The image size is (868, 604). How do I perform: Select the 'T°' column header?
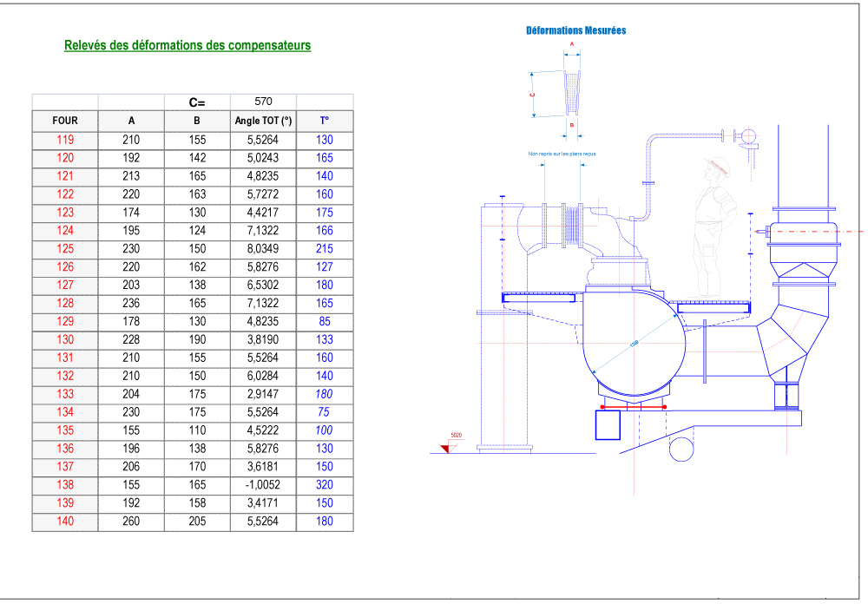point(325,121)
